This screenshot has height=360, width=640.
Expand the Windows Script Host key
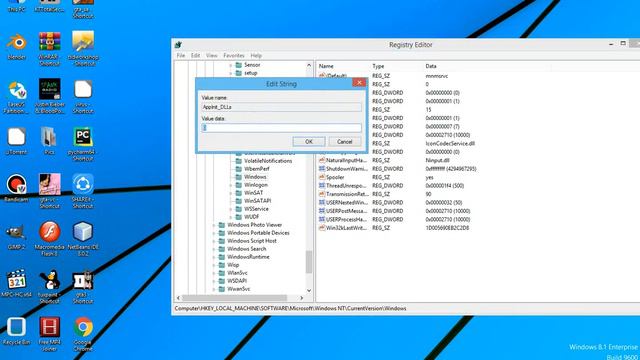(214, 241)
